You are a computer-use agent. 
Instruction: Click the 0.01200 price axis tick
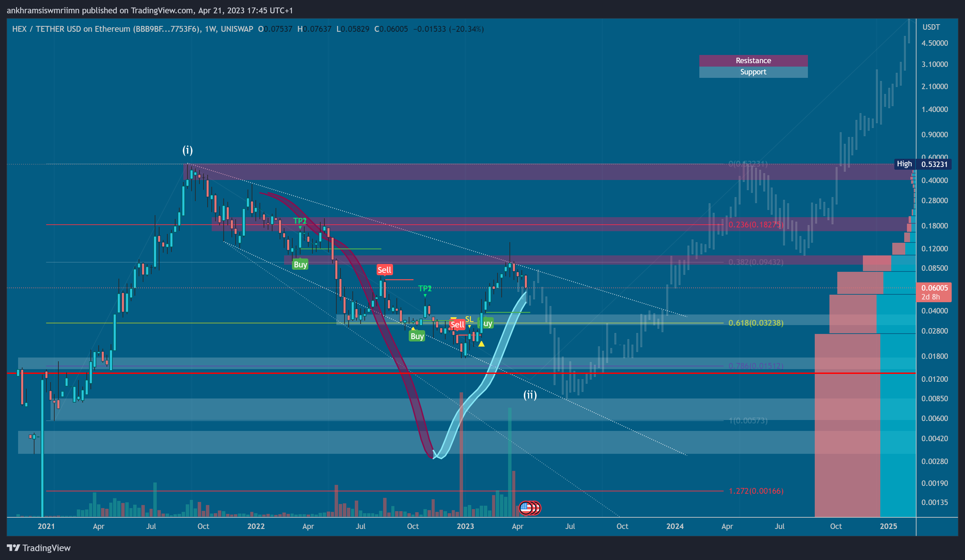point(934,379)
